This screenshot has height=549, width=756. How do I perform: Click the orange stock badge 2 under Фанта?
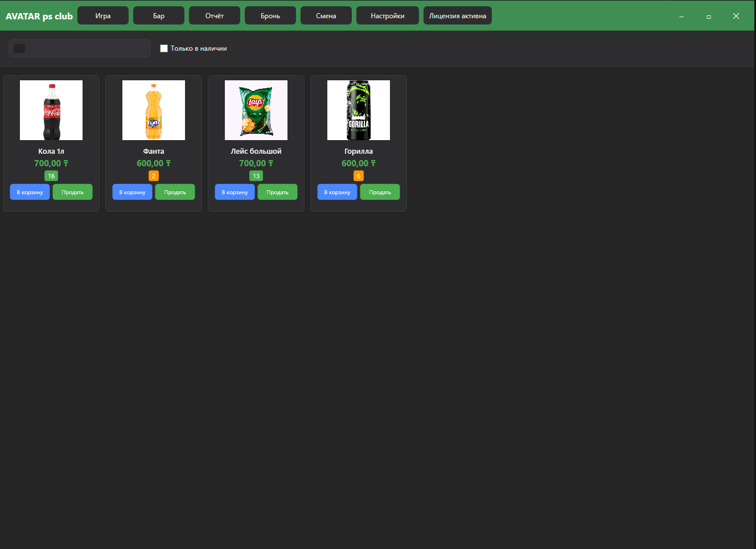[x=154, y=176]
